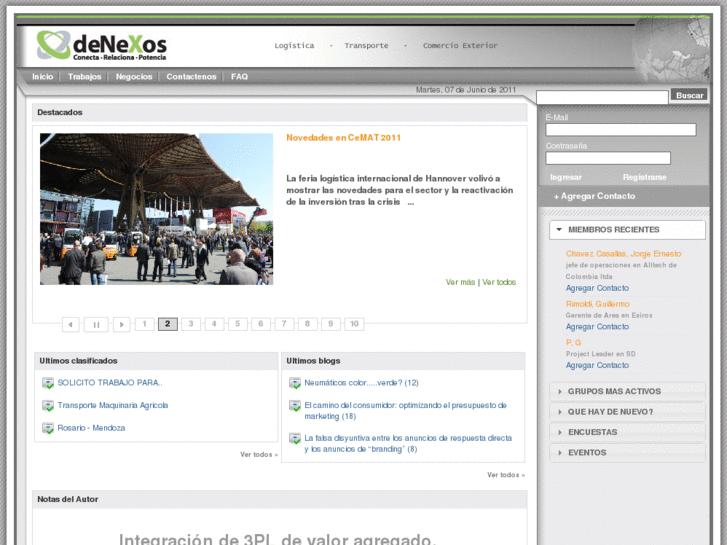The image size is (727, 545).
Task: Add Chavez Casallas as contact
Action: (x=597, y=288)
